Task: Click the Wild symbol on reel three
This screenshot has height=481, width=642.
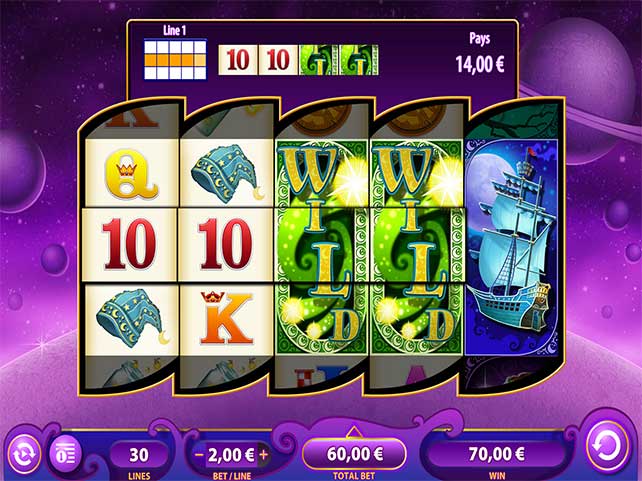Action: coord(322,247)
